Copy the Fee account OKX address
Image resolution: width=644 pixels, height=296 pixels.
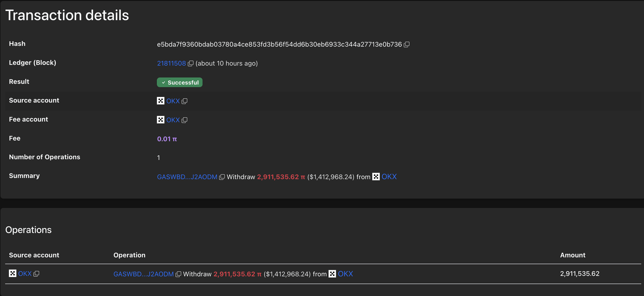184,120
